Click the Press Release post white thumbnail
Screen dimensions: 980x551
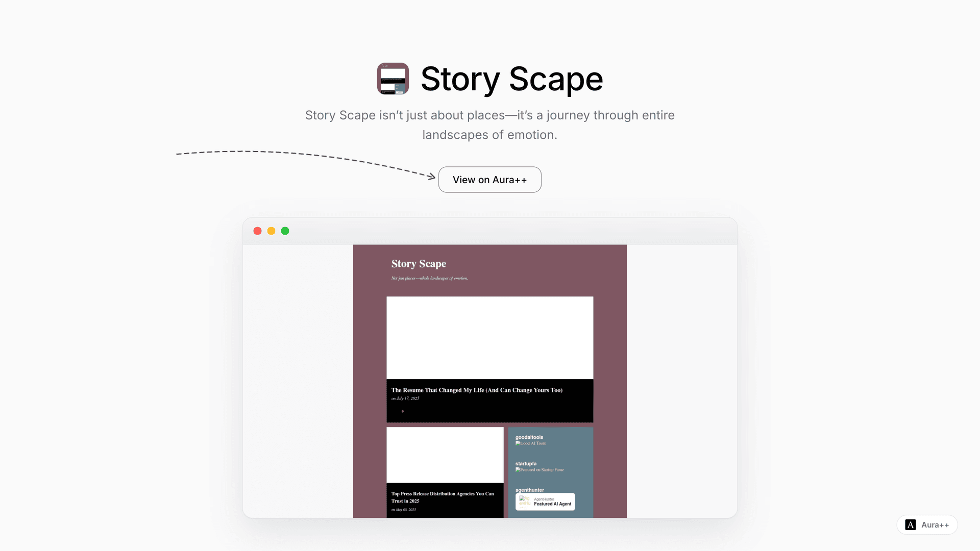tap(445, 455)
